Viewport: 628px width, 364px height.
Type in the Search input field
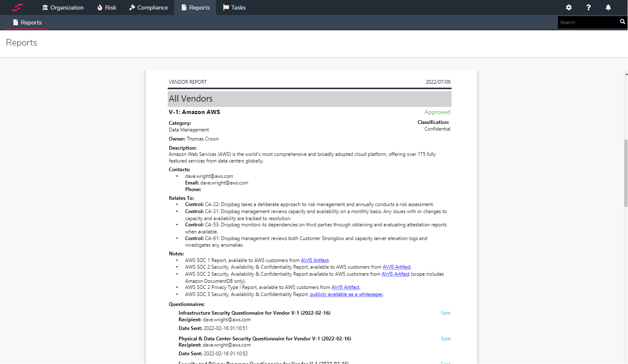coord(587,22)
